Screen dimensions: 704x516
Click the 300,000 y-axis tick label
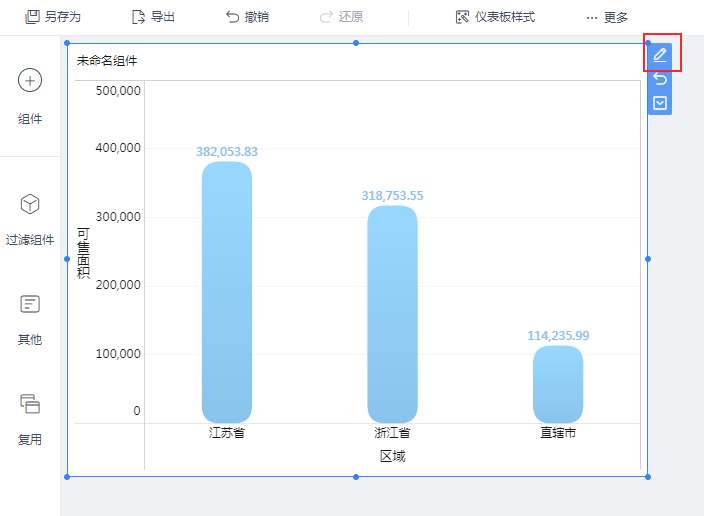(x=118, y=217)
